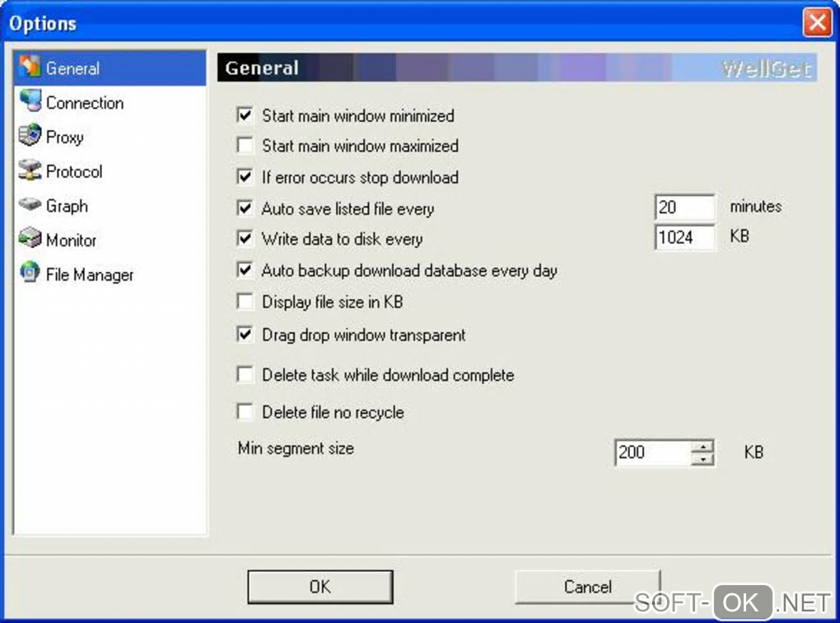Open the File Manager options
840x623 pixels.
coord(90,274)
